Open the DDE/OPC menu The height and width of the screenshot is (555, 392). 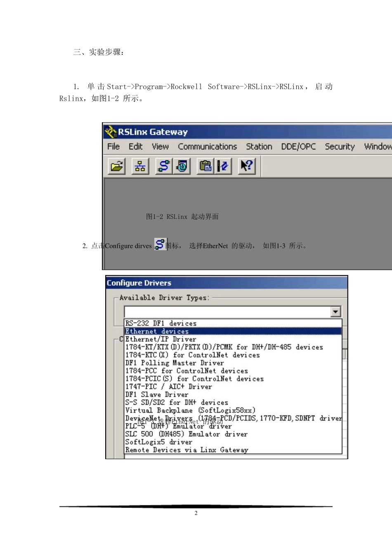click(298, 147)
